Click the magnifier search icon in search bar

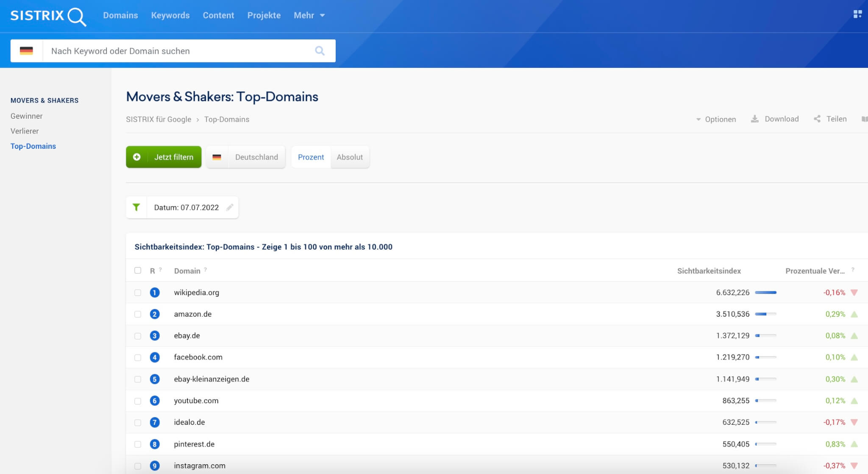coord(320,51)
